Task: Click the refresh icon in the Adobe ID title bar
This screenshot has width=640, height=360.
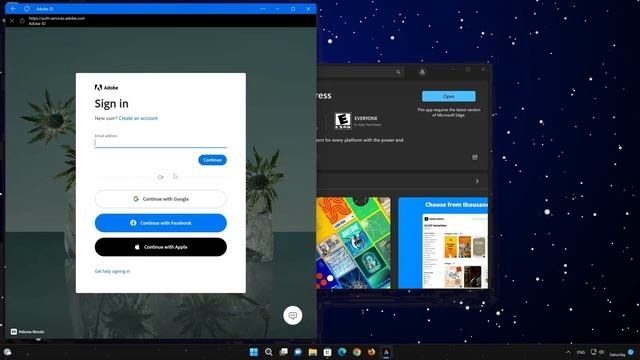Action: pos(27,9)
